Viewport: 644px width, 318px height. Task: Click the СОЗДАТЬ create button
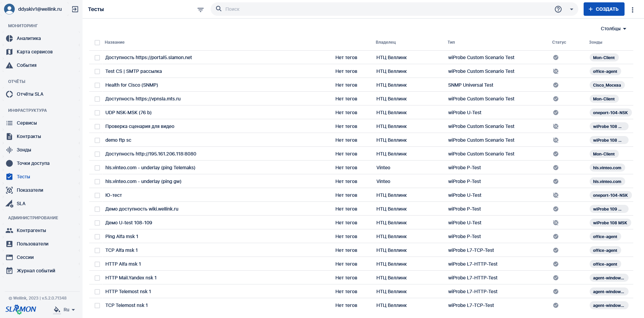(x=604, y=9)
